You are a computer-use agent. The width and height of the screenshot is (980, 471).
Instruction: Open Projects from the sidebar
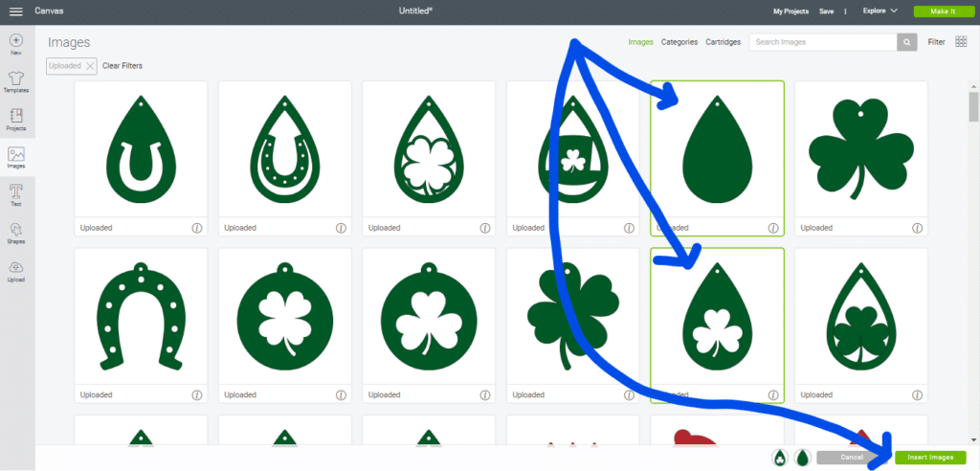(x=16, y=120)
